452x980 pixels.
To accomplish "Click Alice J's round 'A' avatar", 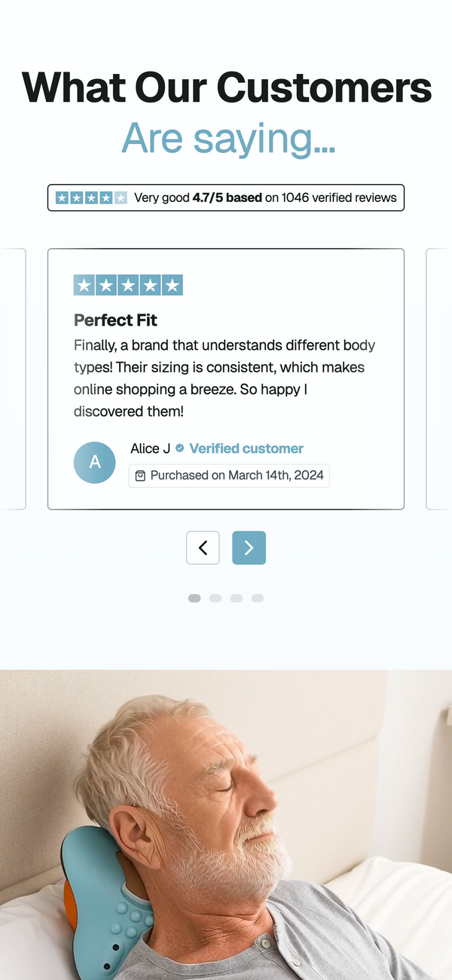I will click(x=95, y=462).
